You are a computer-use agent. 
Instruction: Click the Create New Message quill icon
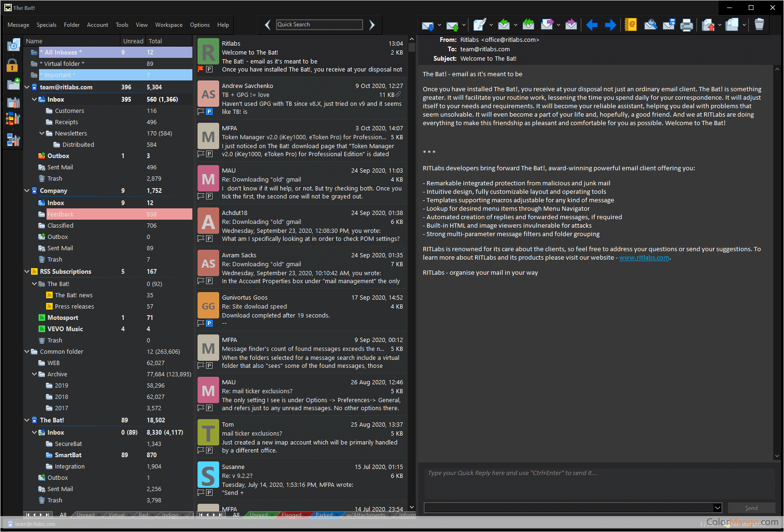point(479,25)
